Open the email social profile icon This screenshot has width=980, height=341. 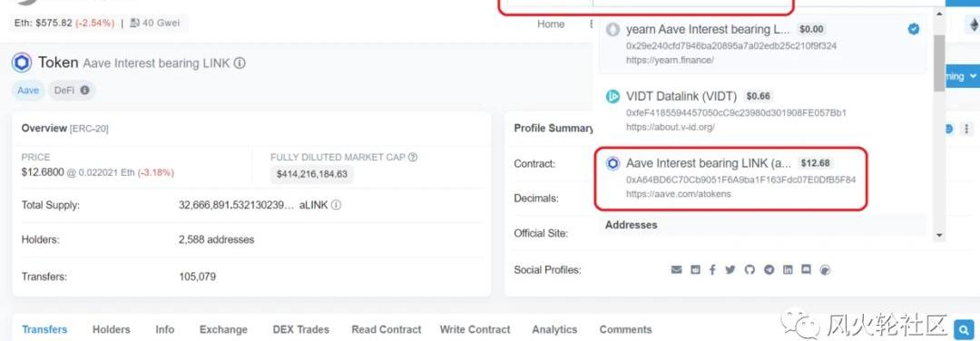[x=676, y=269]
